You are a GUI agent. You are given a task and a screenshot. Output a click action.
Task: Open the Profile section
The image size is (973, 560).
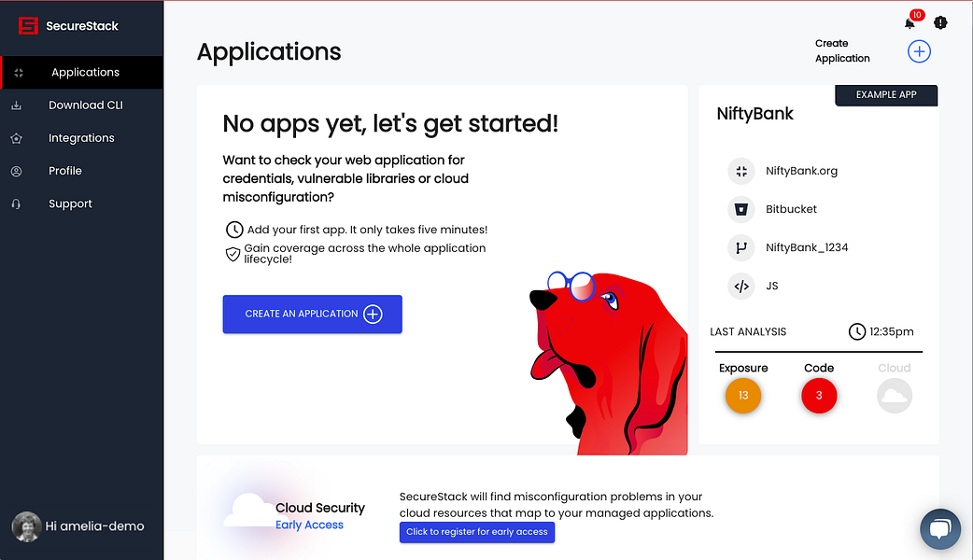point(82,171)
